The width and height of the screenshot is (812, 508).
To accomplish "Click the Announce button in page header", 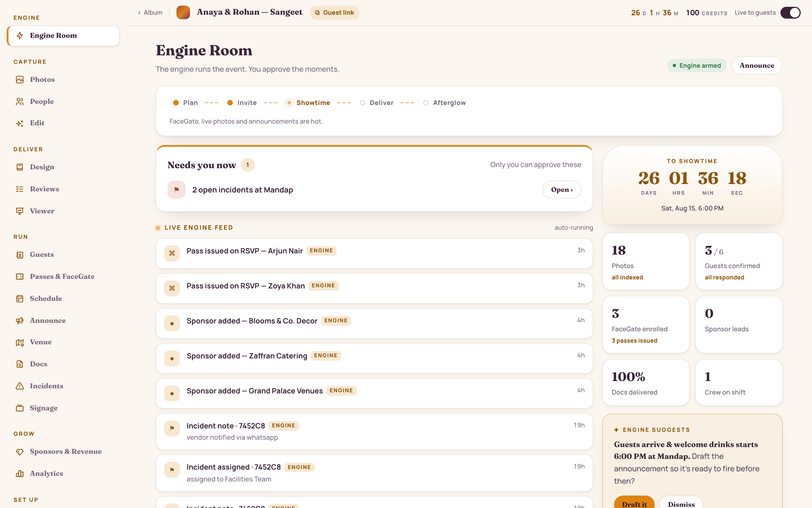I will pyautogui.click(x=757, y=65).
